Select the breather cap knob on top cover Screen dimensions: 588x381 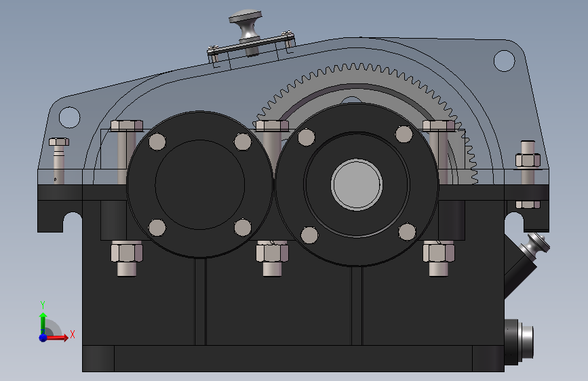click(x=246, y=24)
